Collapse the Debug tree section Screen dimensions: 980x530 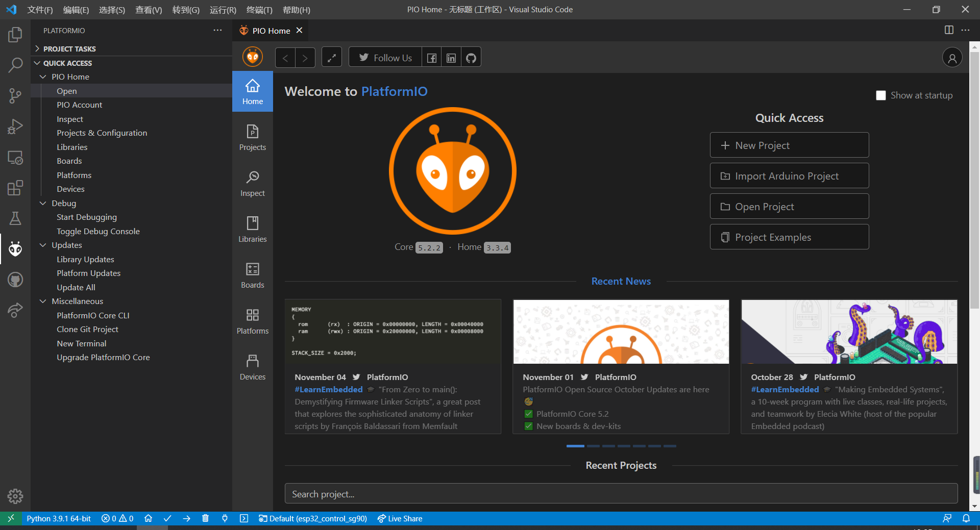43,203
